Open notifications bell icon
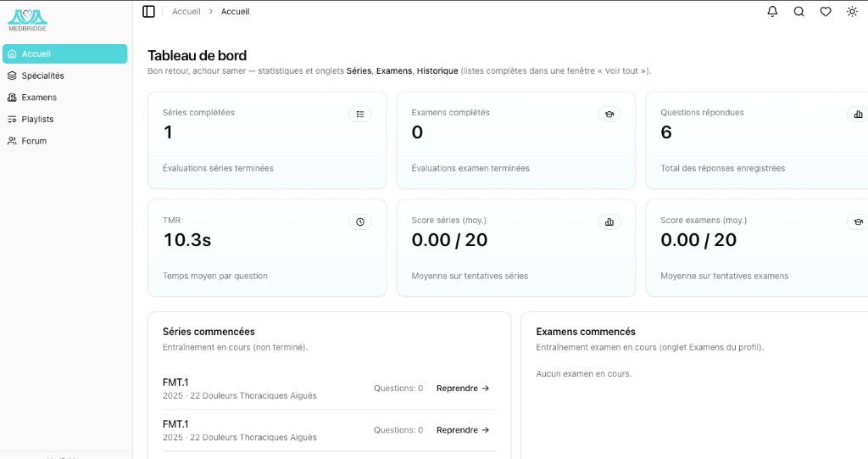The width and height of the screenshot is (868, 459). 772,12
